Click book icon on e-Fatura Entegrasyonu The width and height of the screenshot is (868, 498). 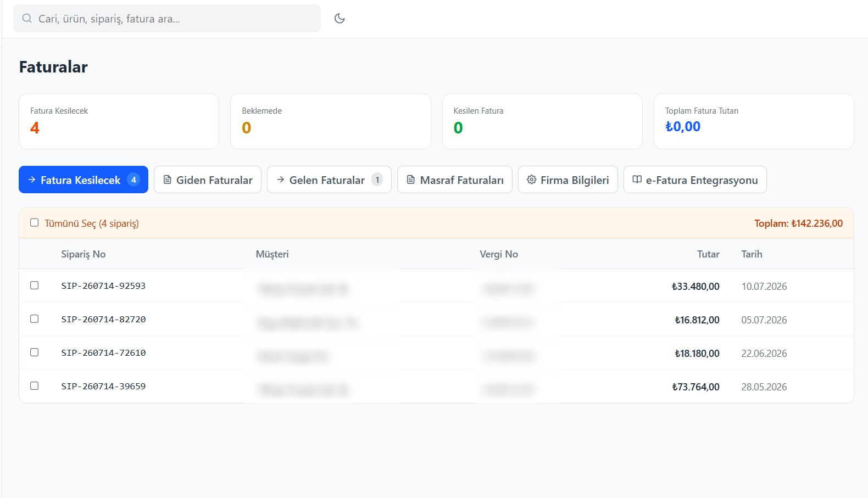tap(637, 180)
